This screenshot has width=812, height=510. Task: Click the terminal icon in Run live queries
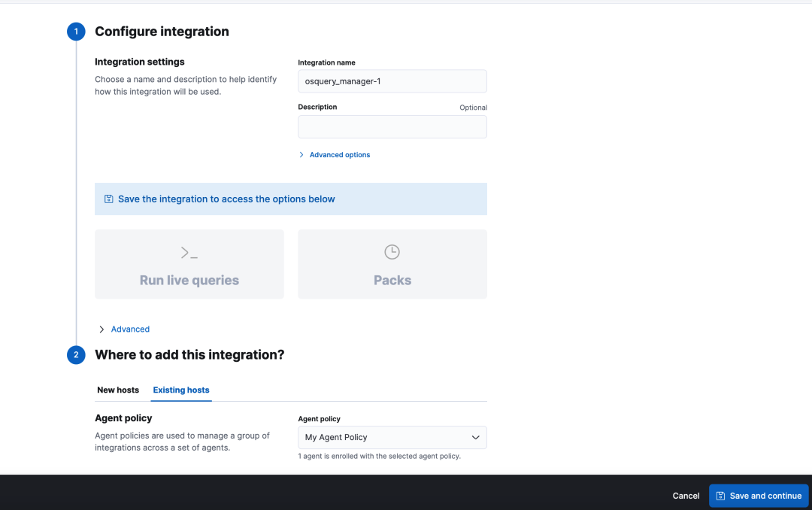coord(189,253)
